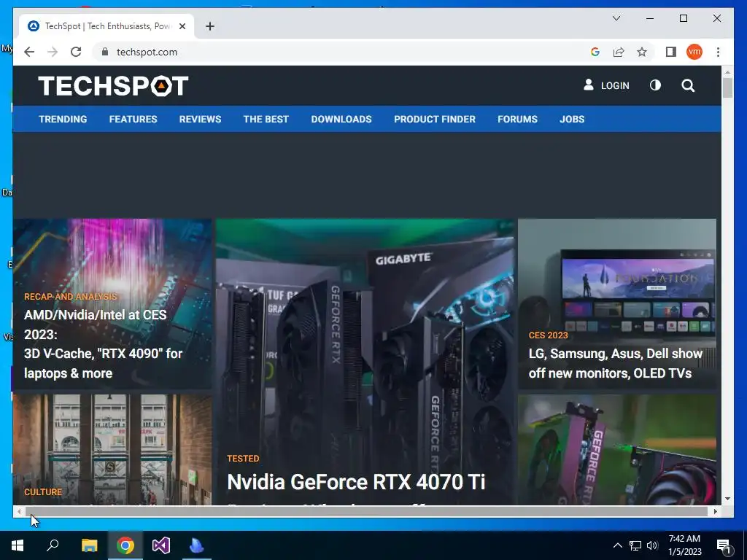Image resolution: width=747 pixels, height=560 pixels.
Task: Open Visual Studio from the taskbar
Action: coord(161,545)
